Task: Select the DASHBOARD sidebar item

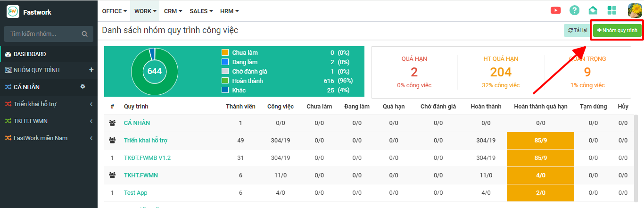Action: (30, 54)
